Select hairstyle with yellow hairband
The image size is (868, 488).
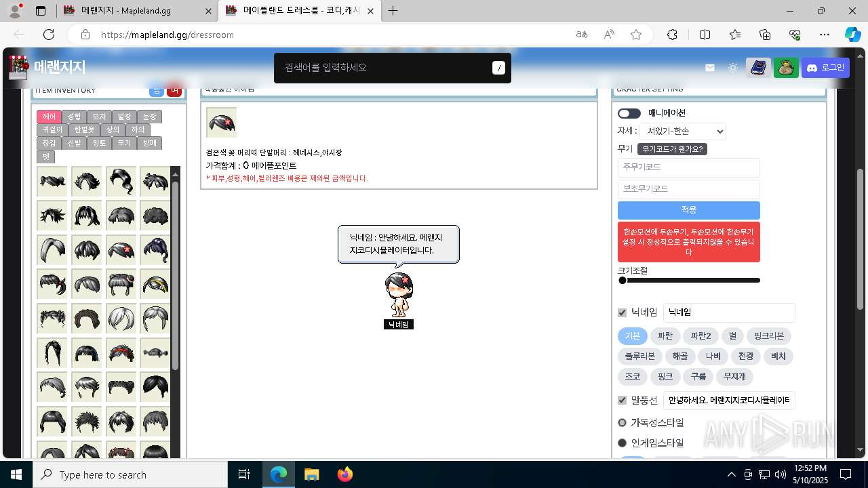click(x=155, y=285)
